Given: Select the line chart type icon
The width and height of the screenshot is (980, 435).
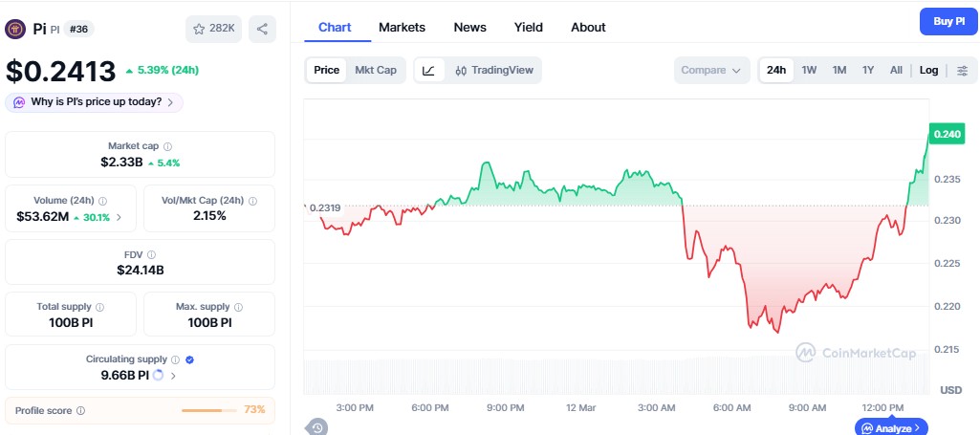Looking at the screenshot, I should (429, 70).
